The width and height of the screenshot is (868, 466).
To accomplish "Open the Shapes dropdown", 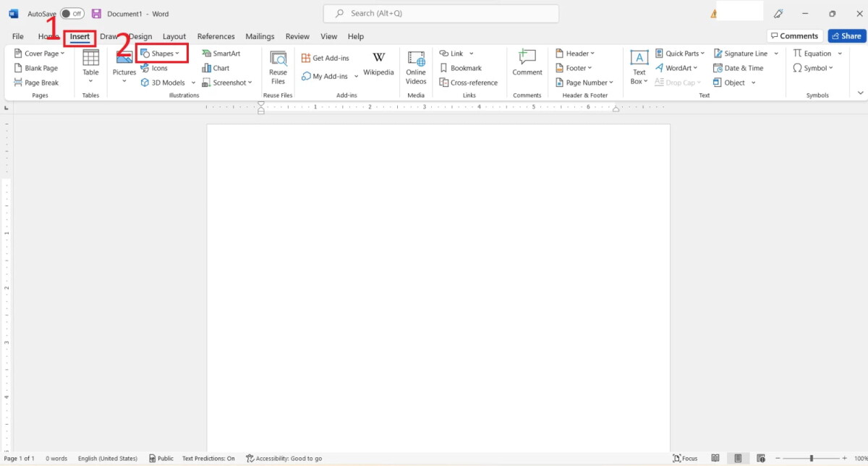I will 162,54.
